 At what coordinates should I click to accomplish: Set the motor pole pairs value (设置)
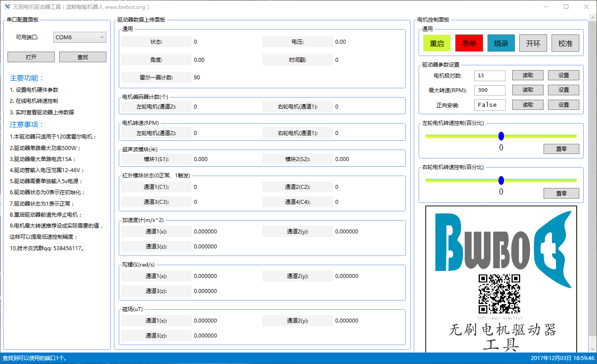pyautogui.click(x=563, y=75)
